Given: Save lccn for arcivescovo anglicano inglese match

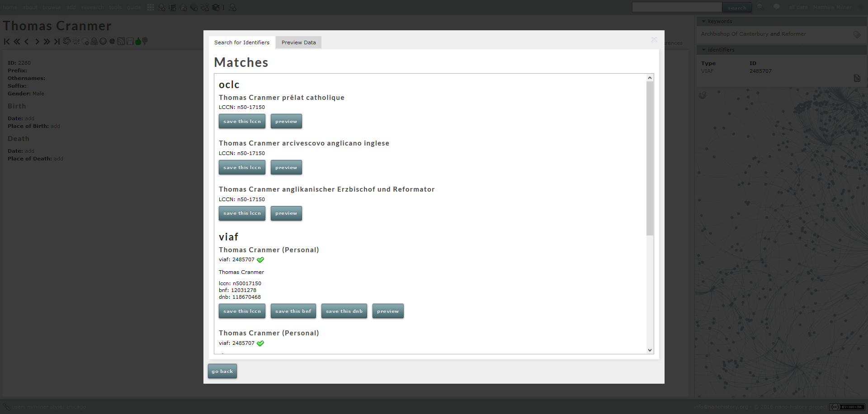Looking at the screenshot, I should (x=242, y=167).
